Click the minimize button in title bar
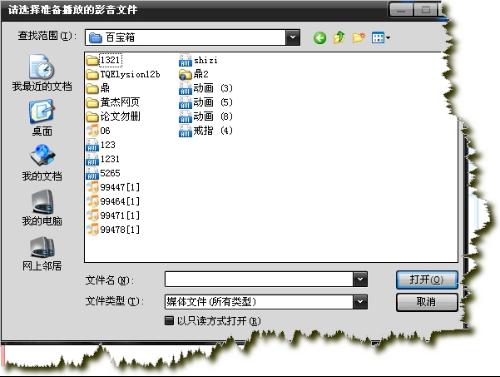 click(401, 10)
